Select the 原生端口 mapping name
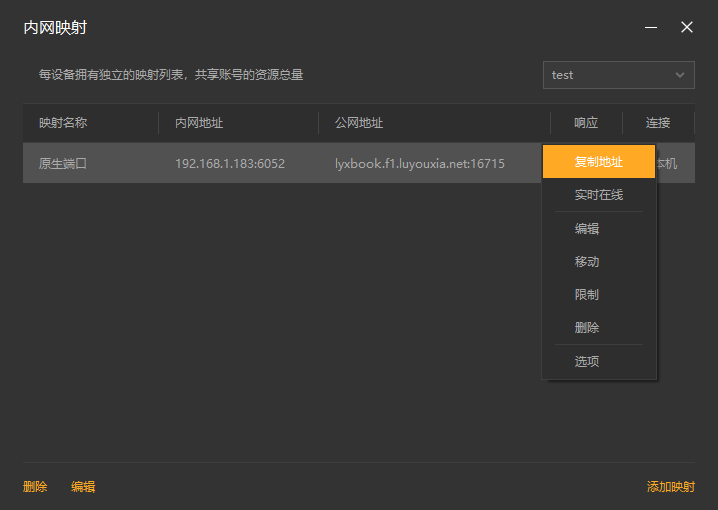The height and width of the screenshot is (510, 718). [63, 163]
